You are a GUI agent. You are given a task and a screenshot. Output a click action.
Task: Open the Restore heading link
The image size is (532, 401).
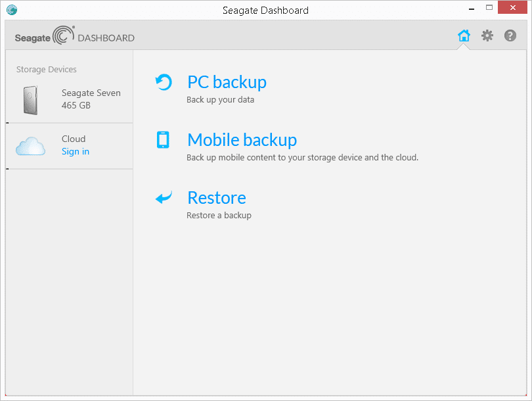coord(217,198)
